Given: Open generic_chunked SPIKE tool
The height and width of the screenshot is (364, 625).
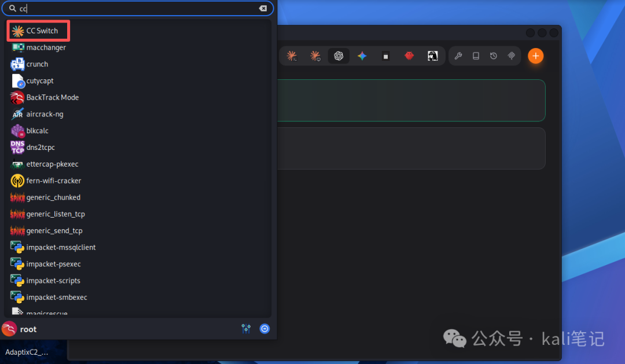Looking at the screenshot, I should (x=138, y=198).
